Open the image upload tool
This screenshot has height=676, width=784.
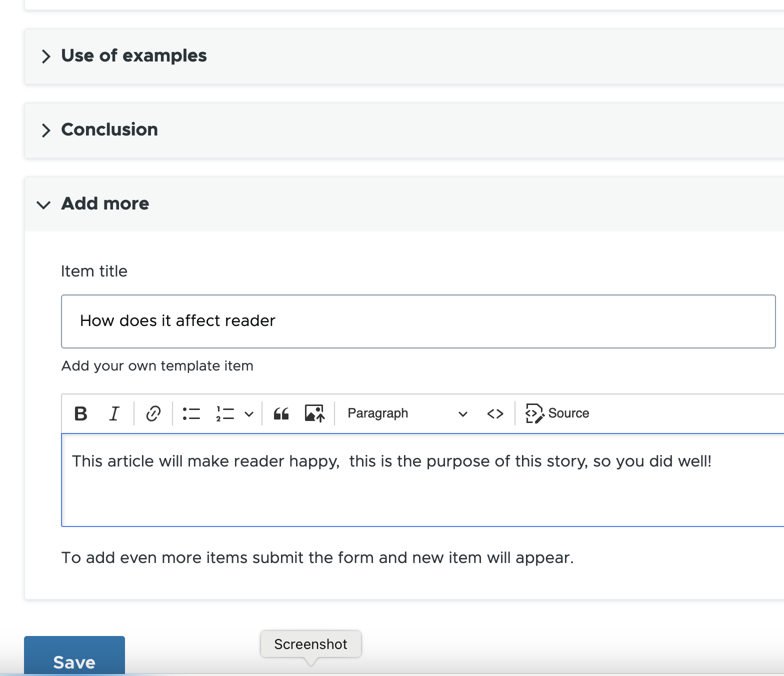coord(314,413)
